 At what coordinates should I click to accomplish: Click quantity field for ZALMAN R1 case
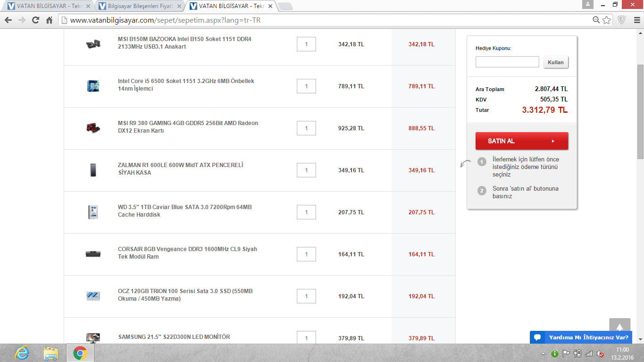306,170
